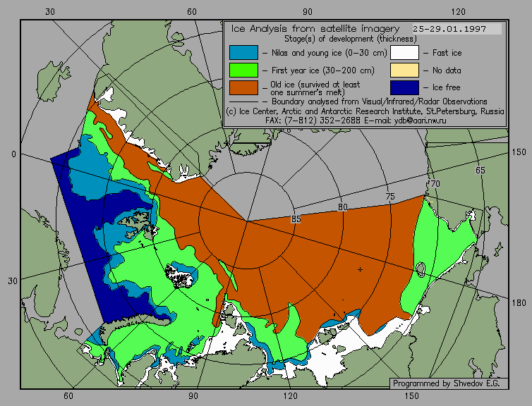Click the plus marker in the old ice
Screen dimensions: 532x406
[x=360, y=269]
